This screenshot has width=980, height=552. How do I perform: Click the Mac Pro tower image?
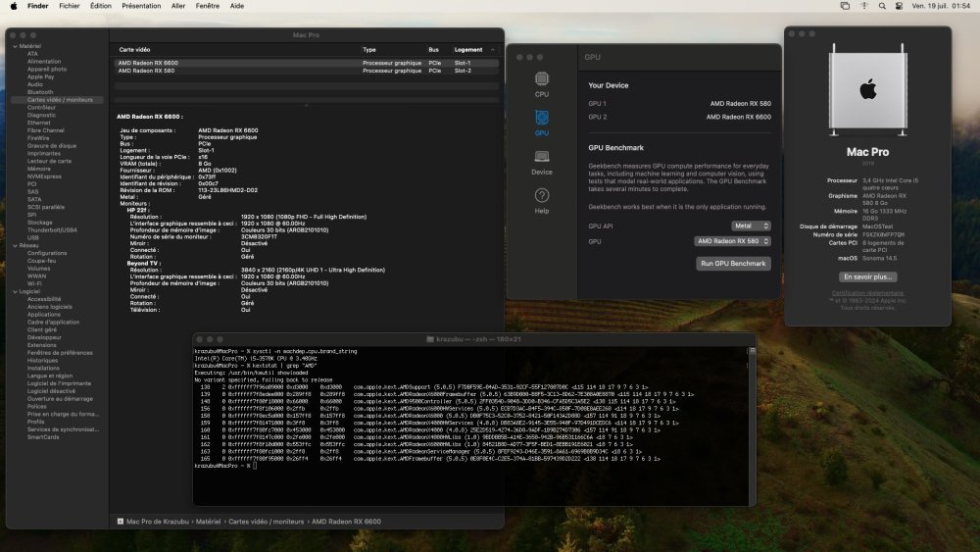coord(867,90)
